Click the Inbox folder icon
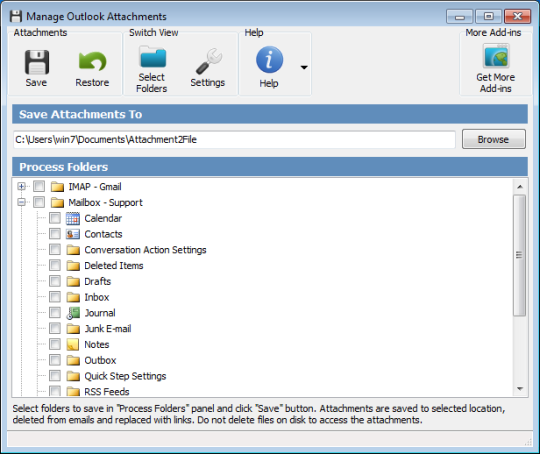 [73, 297]
